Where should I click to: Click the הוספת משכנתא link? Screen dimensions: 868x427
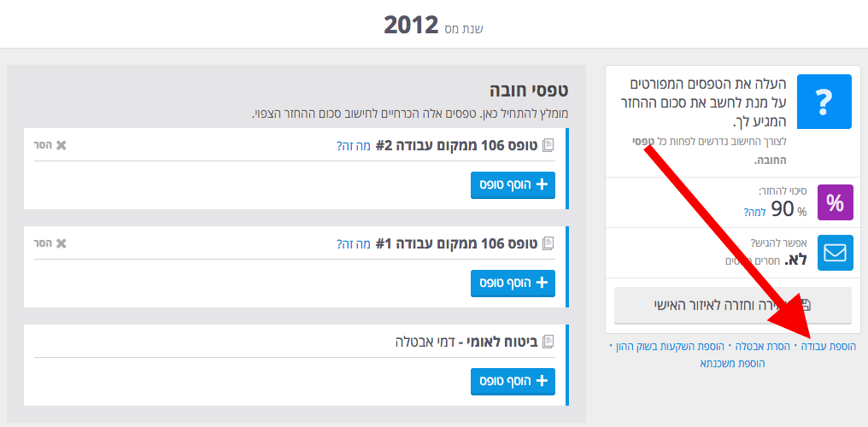(733, 364)
